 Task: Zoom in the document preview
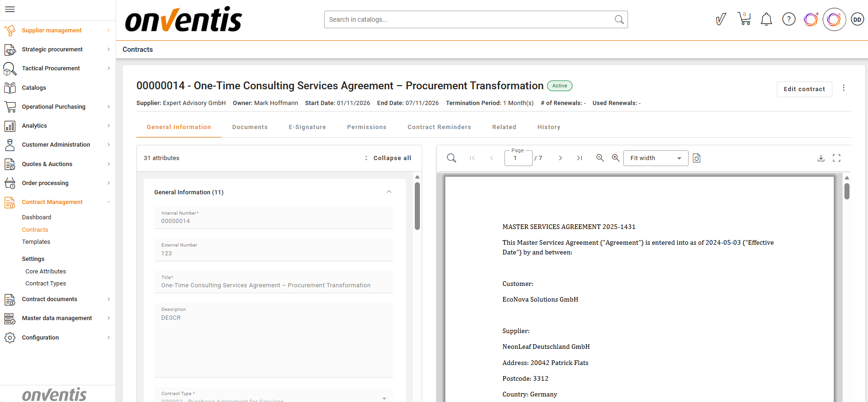(x=616, y=158)
